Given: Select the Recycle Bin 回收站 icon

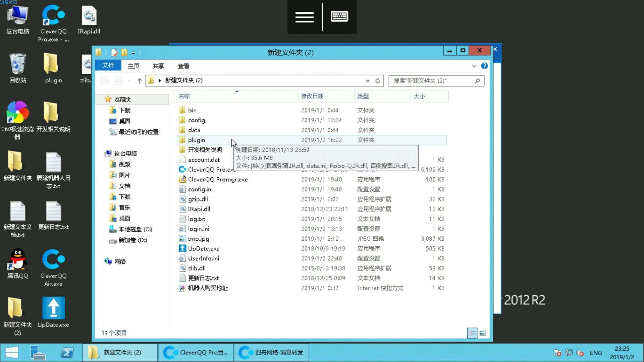Looking at the screenshot, I should click(x=18, y=69).
